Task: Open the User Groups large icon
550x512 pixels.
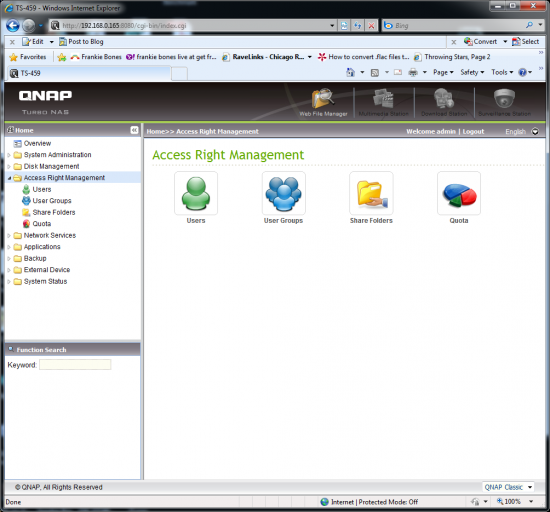Action: tap(283, 193)
